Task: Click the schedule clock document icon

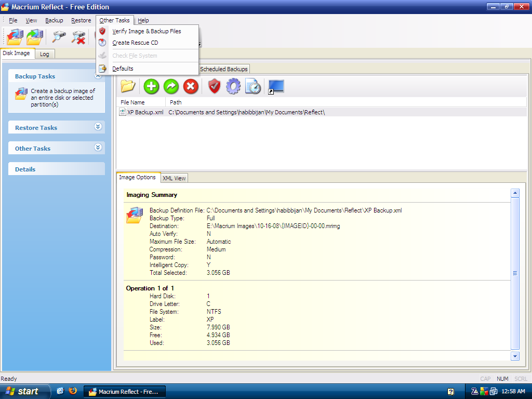Action: [x=253, y=86]
